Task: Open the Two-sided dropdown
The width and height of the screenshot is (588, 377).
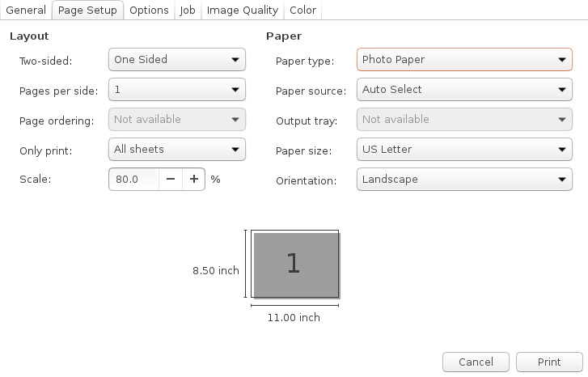Action: coord(176,59)
